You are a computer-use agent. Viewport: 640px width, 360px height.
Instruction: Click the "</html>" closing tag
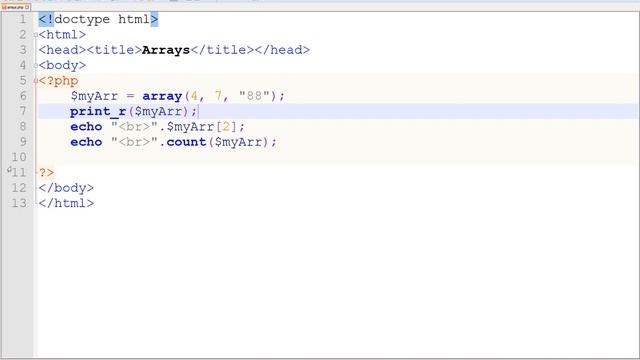tap(66, 203)
